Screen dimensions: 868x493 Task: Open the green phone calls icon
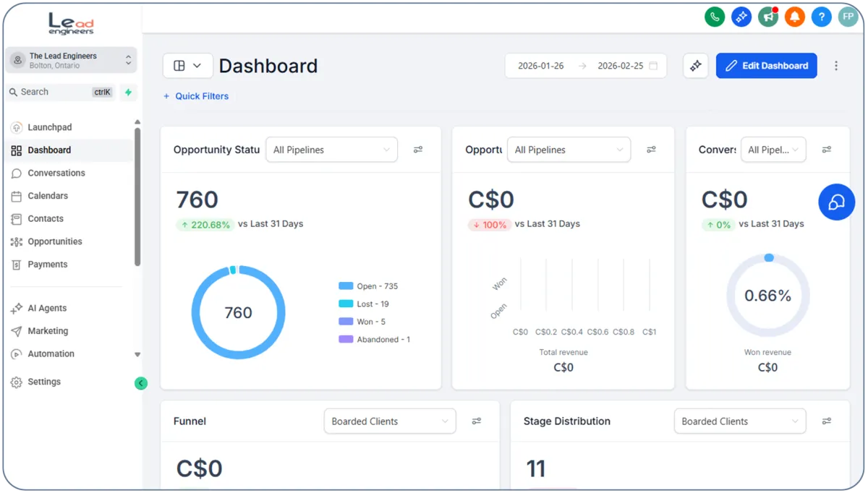coord(715,16)
